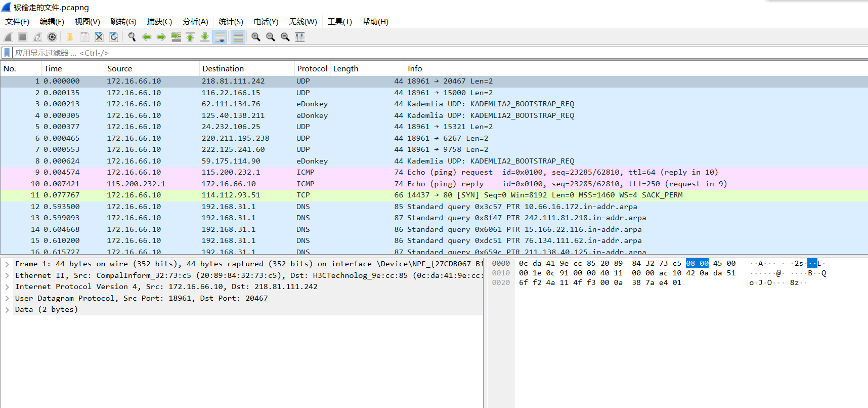Restart current capture icon
This screenshot has height=408, width=868.
(37, 37)
